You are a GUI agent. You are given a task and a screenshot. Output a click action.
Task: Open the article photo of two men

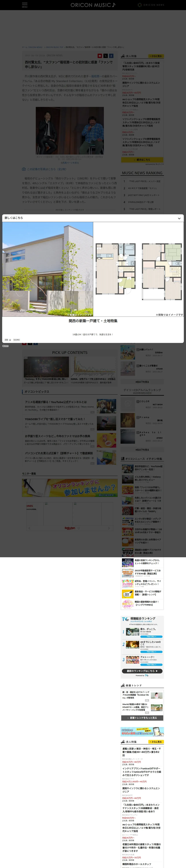[x=70, y=131]
